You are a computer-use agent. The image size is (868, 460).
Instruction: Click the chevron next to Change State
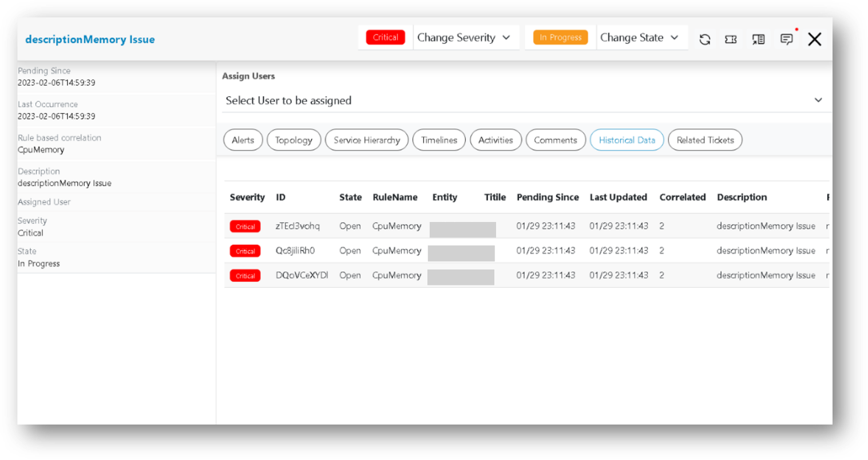(x=675, y=38)
